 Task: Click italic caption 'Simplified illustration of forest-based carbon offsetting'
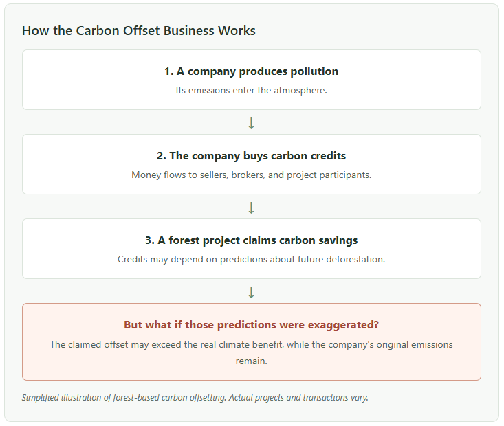[124, 398]
